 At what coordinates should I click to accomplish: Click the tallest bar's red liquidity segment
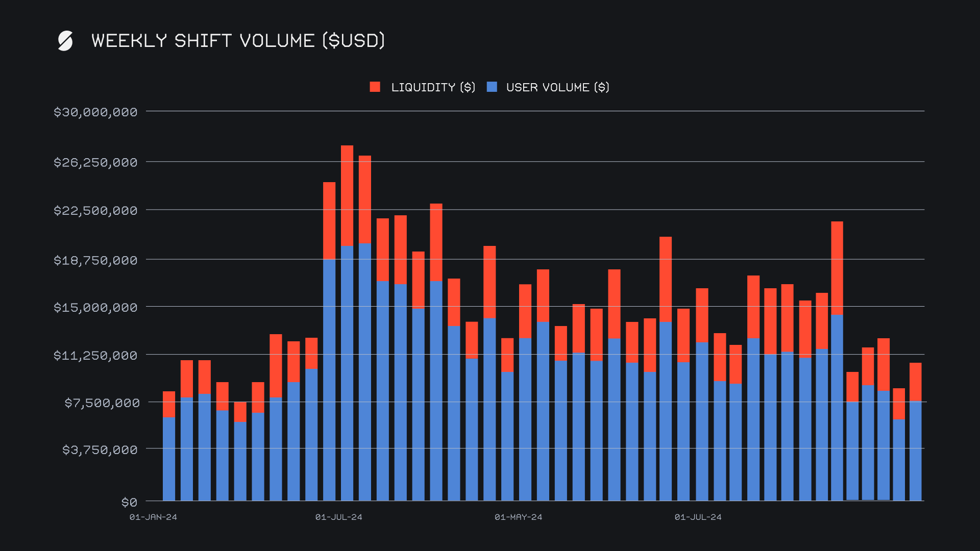pyautogui.click(x=347, y=195)
